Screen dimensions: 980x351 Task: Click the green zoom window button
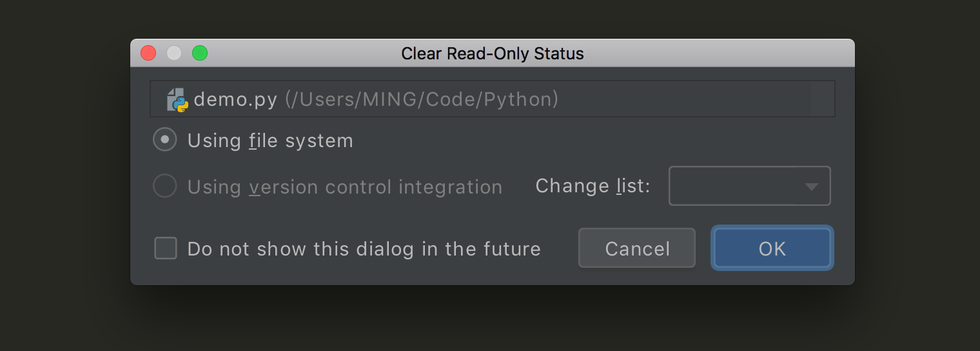click(200, 53)
